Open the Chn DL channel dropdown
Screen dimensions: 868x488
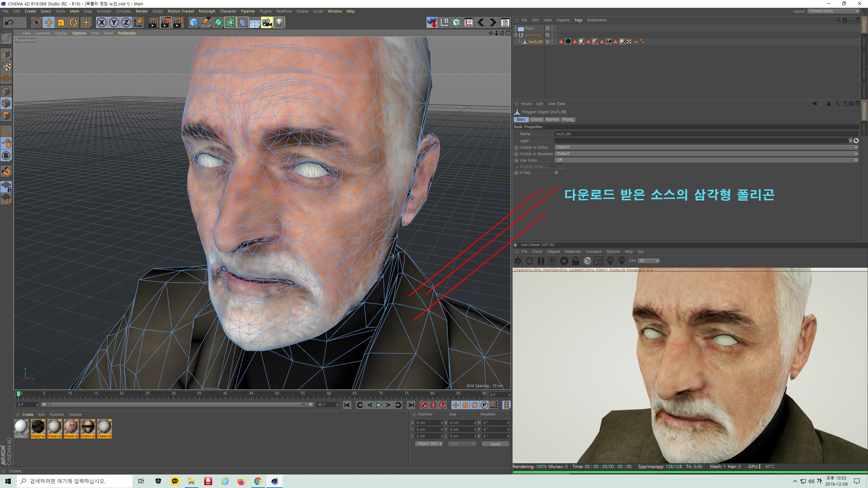coord(649,261)
